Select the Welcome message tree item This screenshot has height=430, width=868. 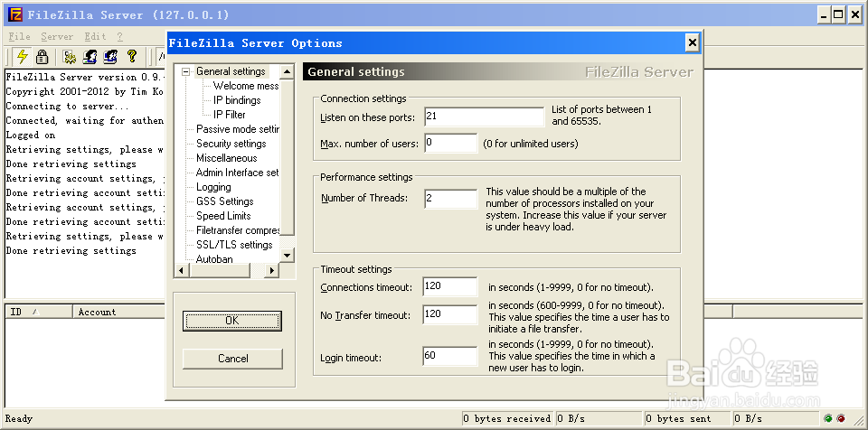[x=246, y=86]
